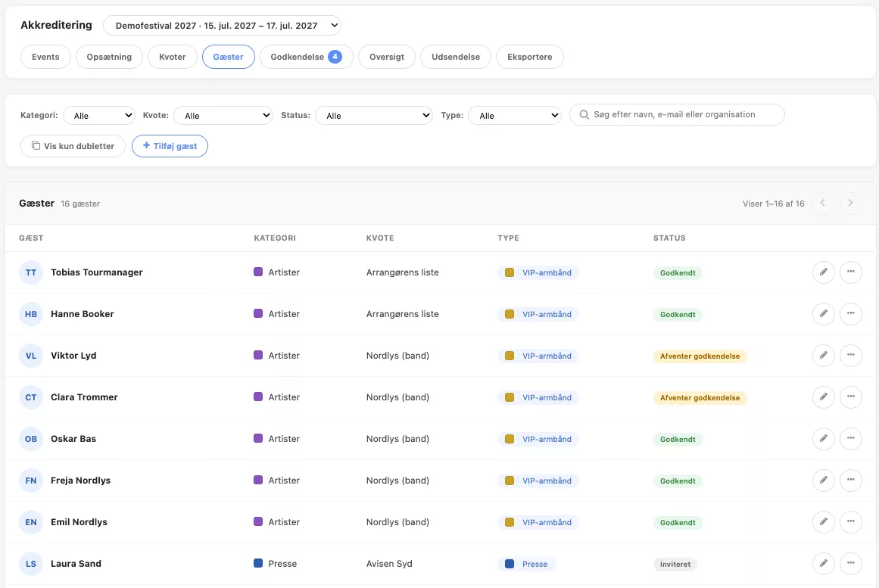
Task: Click 'Afventer godkendelse' status for Clara Trommer
Action: pos(700,397)
